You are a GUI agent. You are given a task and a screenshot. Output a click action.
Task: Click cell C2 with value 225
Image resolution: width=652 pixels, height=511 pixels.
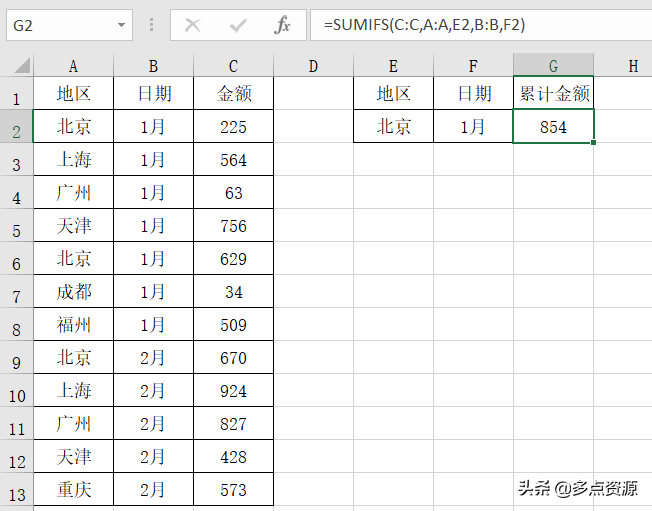tap(233, 126)
